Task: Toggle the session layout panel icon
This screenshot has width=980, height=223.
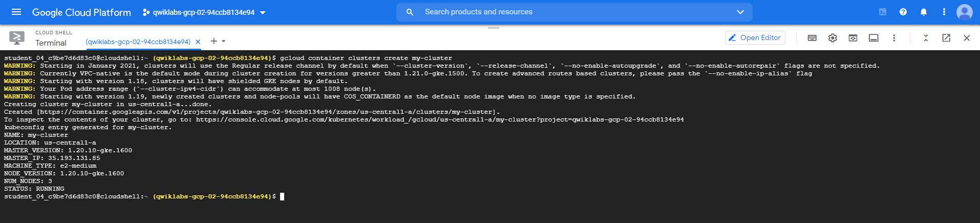Action: coord(874,38)
